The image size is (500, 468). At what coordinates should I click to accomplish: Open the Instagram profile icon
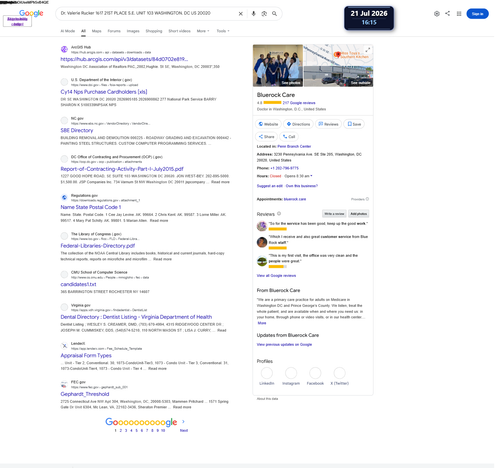[291, 373]
